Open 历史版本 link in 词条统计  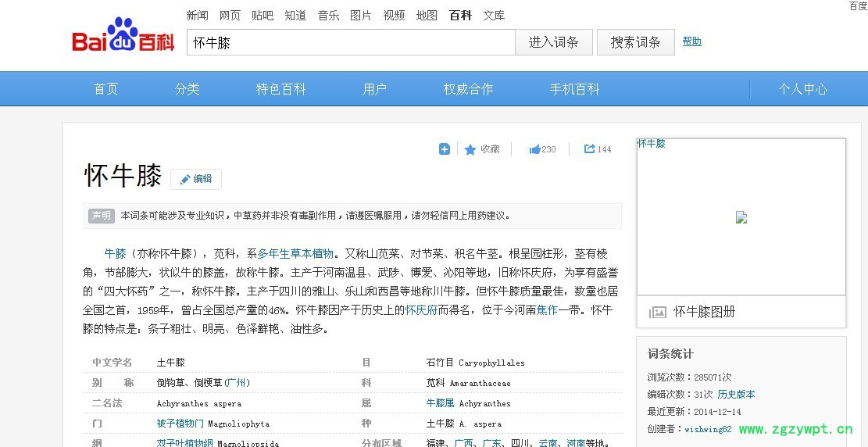pos(736,395)
